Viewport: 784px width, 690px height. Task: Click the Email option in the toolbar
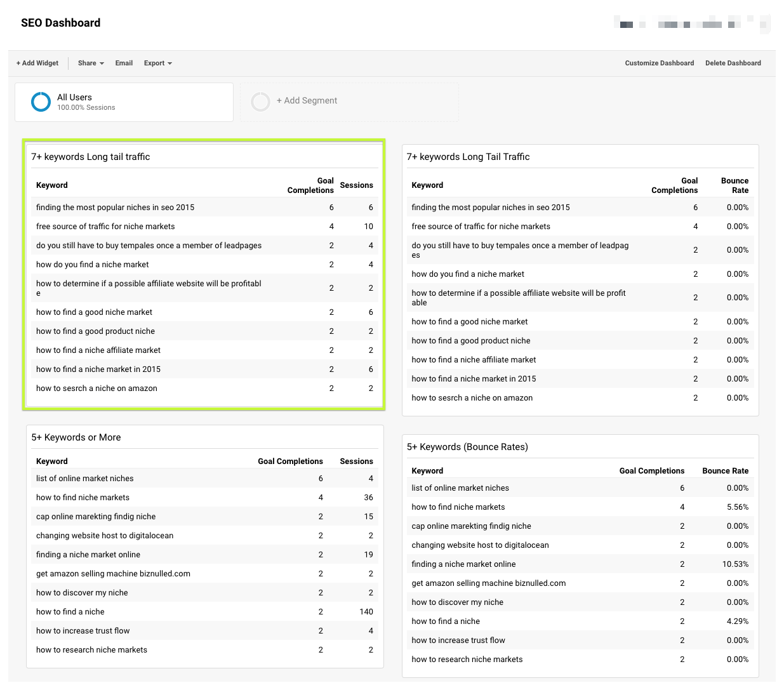124,63
